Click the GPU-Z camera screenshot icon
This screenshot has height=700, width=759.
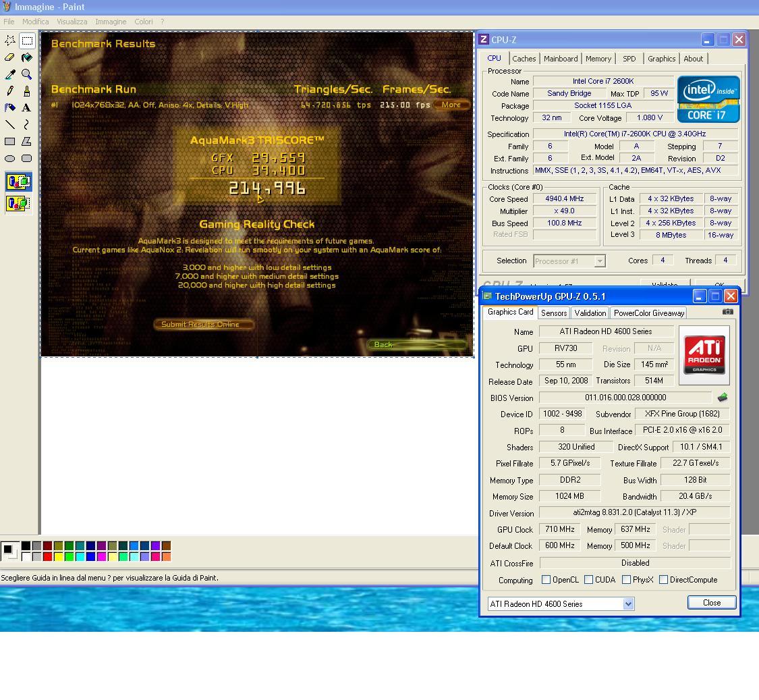(x=727, y=312)
